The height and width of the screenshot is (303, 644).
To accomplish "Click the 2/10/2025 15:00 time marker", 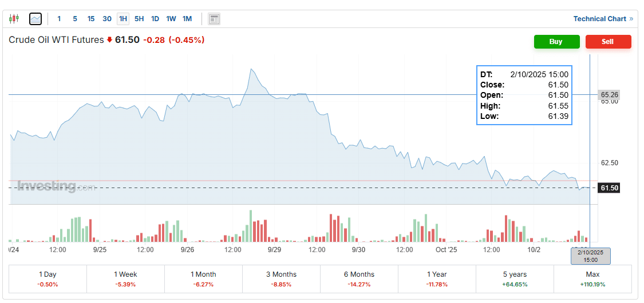I will 590,256.
